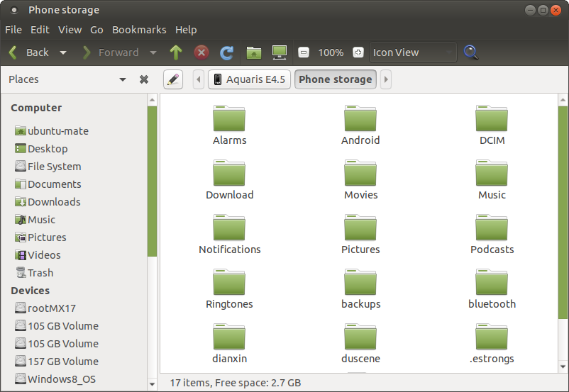
Task: Zoom in with the plus icon
Action: pos(358,52)
